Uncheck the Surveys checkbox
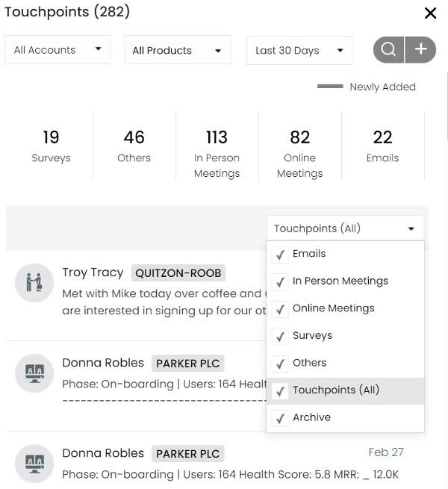This screenshot has height=489, width=448. [x=280, y=337]
